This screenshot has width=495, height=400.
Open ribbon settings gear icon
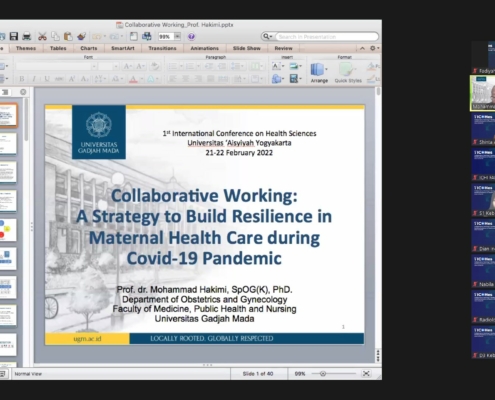tap(373, 48)
